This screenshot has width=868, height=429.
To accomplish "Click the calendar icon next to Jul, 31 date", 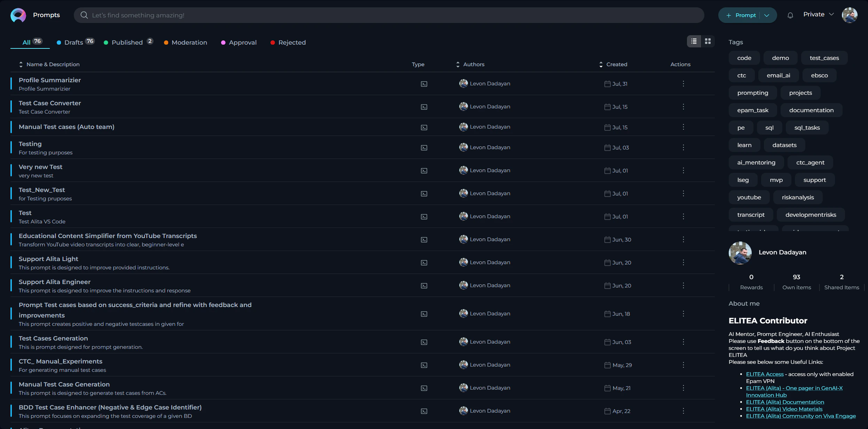I will tap(607, 84).
